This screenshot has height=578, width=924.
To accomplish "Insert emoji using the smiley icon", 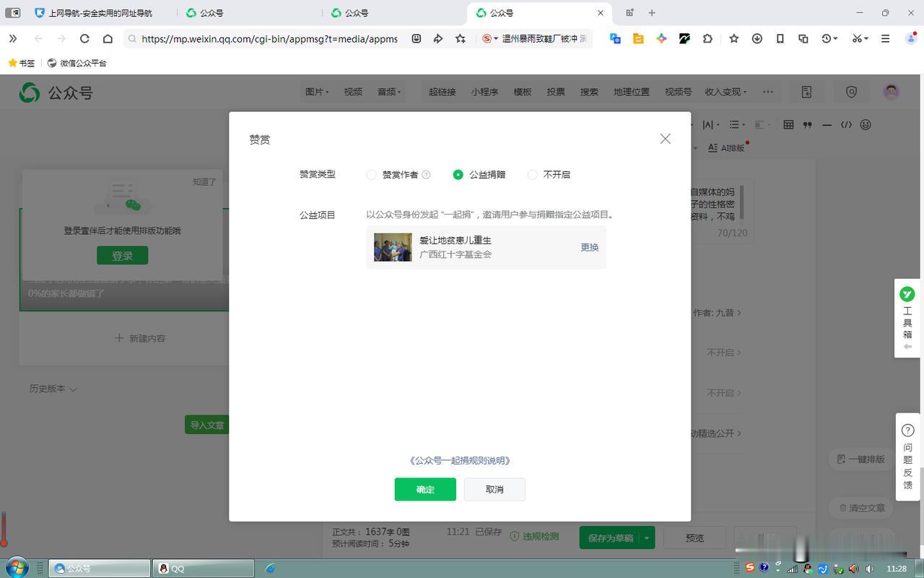I will click(x=866, y=124).
